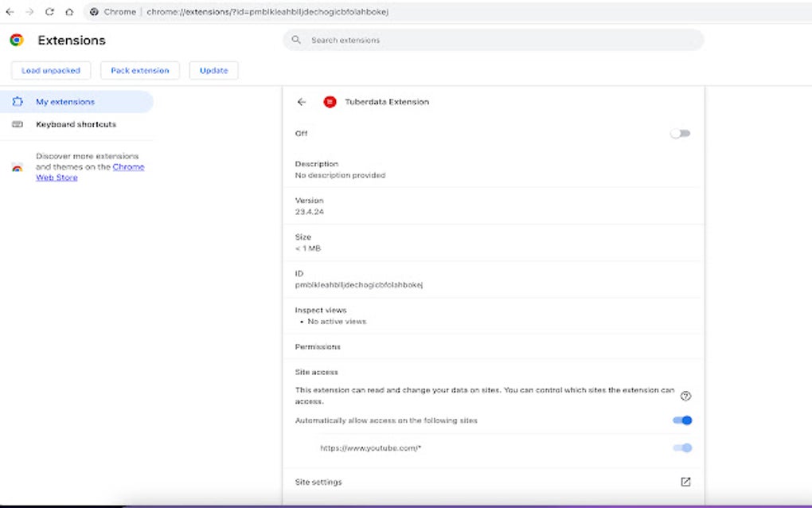
Task: Click the red Tuberdata Extension icon
Action: tap(330, 102)
